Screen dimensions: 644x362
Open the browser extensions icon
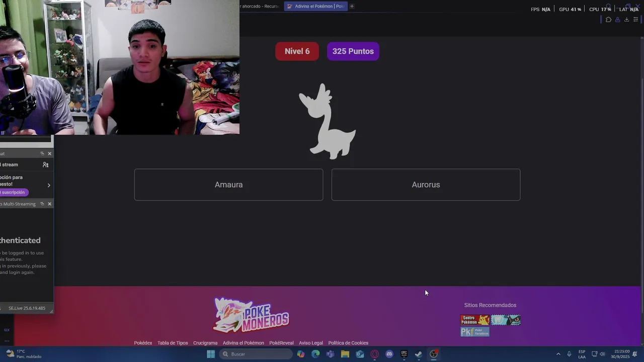tap(608, 20)
